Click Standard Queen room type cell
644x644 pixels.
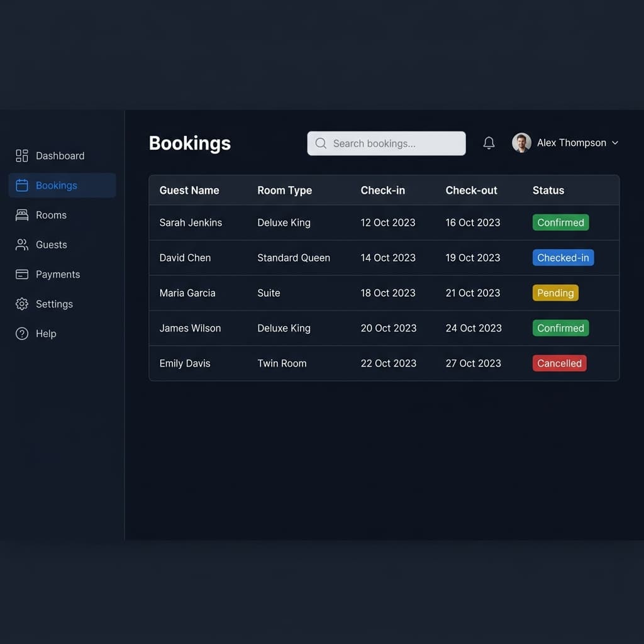click(x=294, y=257)
